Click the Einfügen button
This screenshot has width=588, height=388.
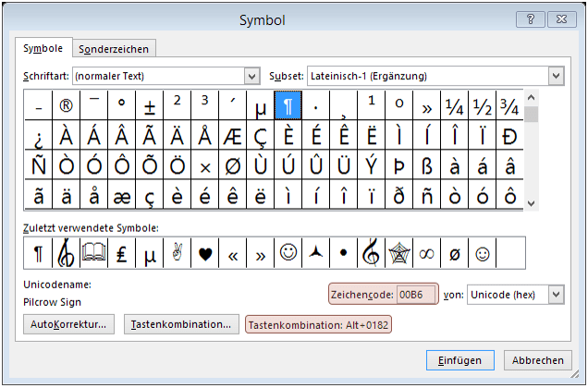click(459, 360)
